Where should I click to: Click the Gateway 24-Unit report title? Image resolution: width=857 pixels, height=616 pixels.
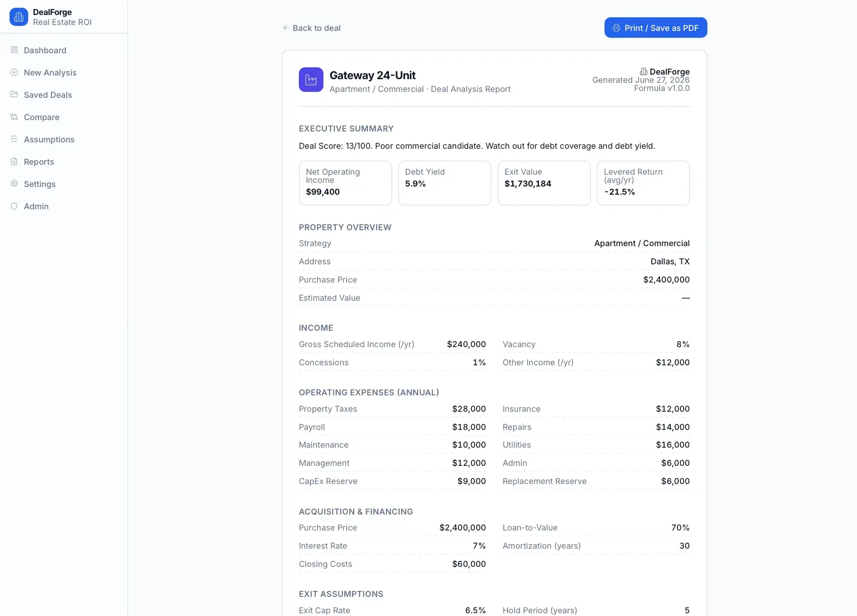coord(373,75)
